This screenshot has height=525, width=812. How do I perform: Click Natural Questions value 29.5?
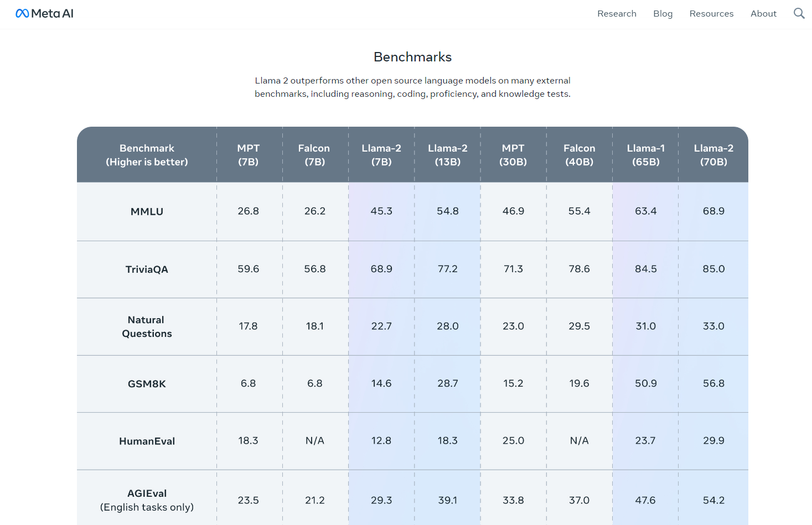point(580,326)
